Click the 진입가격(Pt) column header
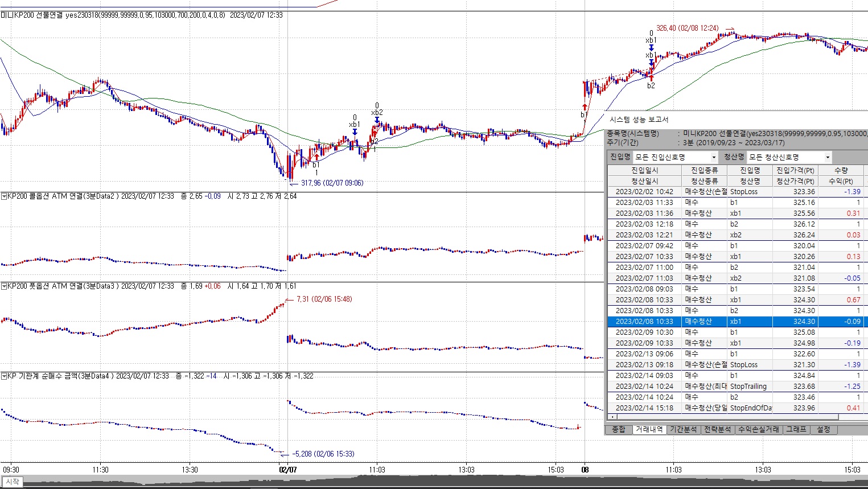Image resolution: width=868 pixels, height=489 pixels. [x=795, y=170]
